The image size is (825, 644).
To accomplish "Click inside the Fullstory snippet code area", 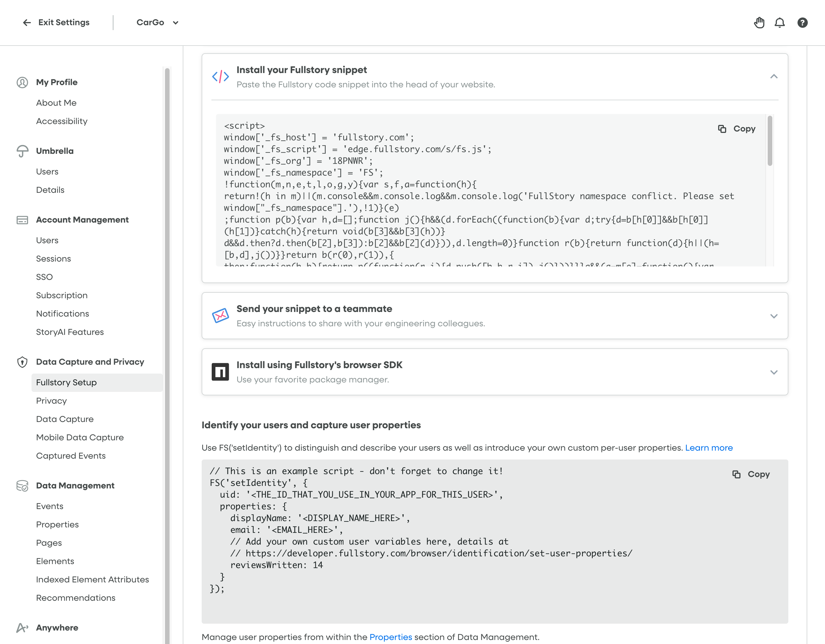I will pos(491,191).
